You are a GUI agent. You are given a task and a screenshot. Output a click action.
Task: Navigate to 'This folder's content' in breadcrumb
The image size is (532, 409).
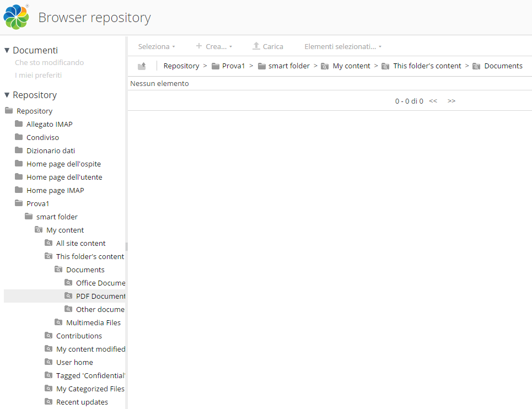(x=427, y=66)
